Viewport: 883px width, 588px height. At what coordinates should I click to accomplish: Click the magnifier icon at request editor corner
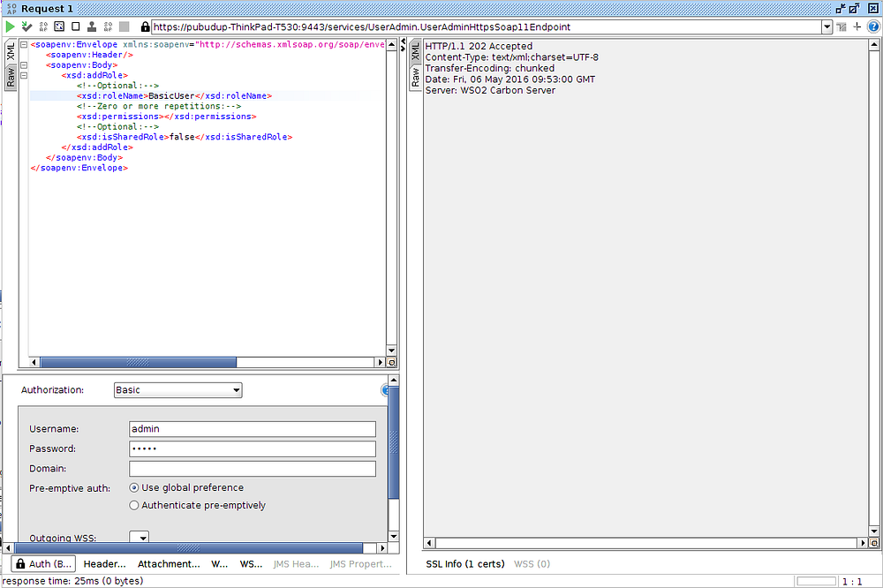392,362
